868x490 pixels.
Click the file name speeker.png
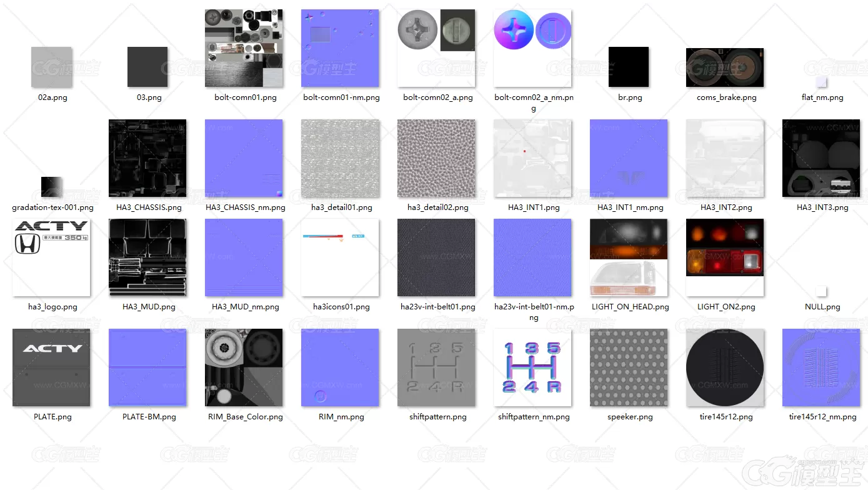pyautogui.click(x=630, y=417)
